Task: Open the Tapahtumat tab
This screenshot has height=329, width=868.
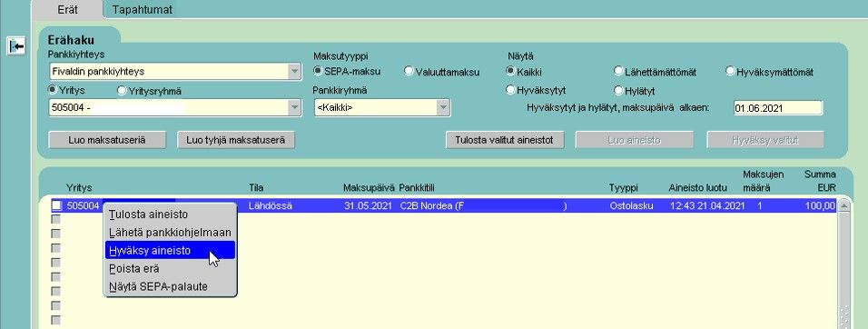Action: click(143, 9)
